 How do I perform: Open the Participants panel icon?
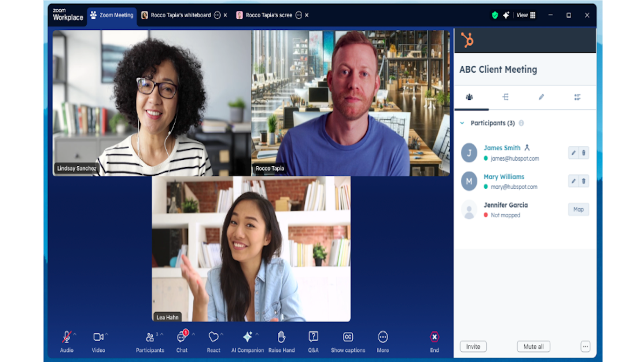tap(150, 337)
